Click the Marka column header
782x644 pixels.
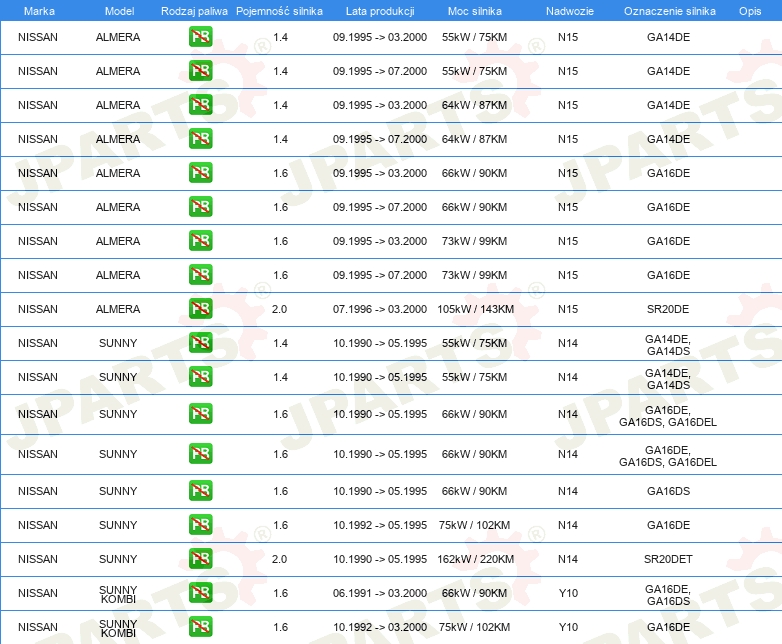click(x=39, y=11)
